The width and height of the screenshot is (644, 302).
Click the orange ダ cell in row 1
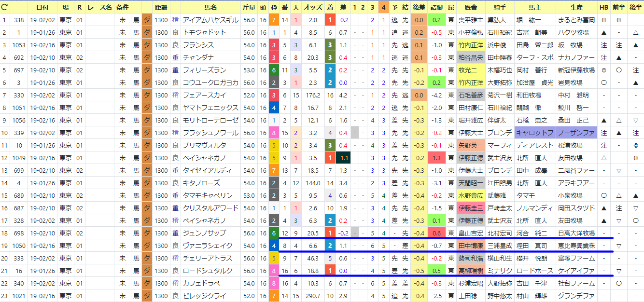click(x=147, y=20)
